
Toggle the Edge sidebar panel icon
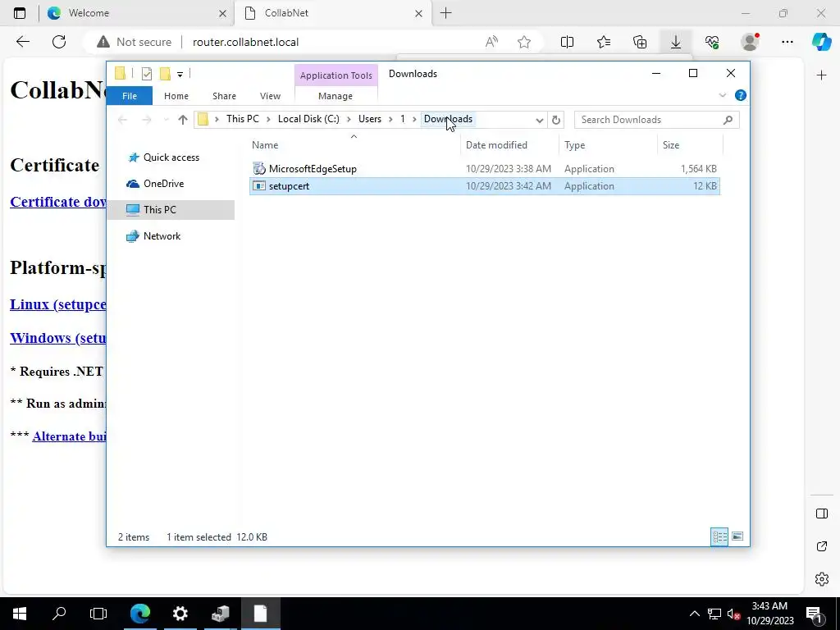[x=821, y=514]
